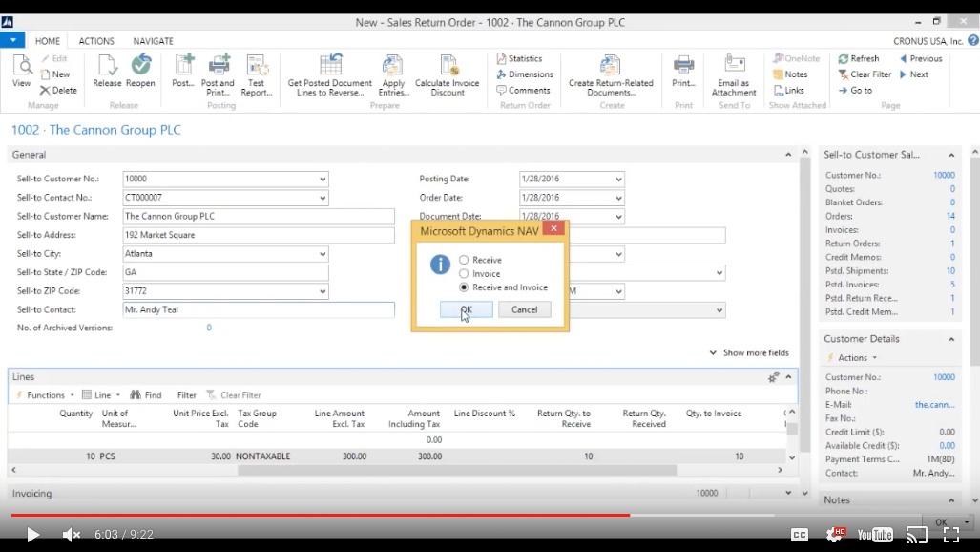Image resolution: width=980 pixels, height=552 pixels.
Task: Seek in the red video progress bar
Action: point(320,515)
